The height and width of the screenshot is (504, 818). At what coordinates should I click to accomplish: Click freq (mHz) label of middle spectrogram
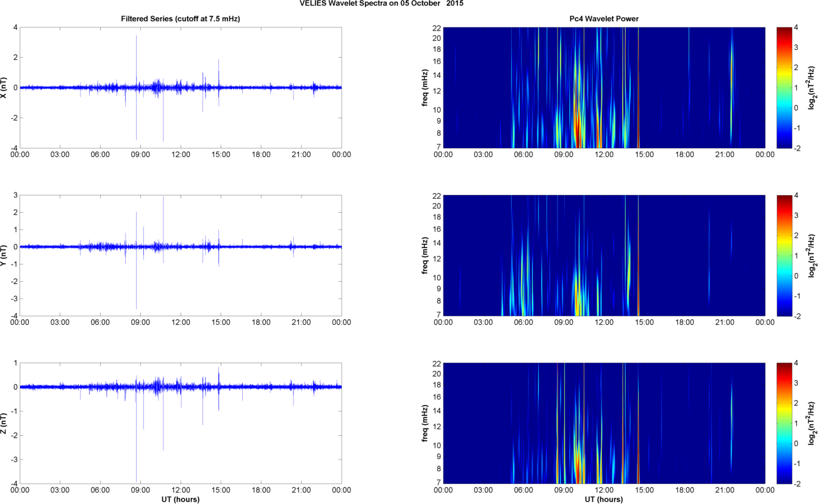426,255
